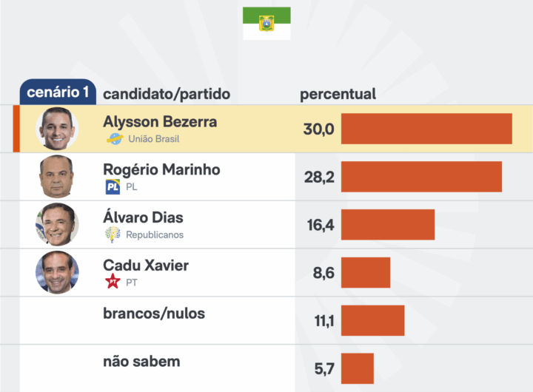The height and width of the screenshot is (392, 533).
Task: Click the Rio Grande do Norte flag
Action: point(266,23)
